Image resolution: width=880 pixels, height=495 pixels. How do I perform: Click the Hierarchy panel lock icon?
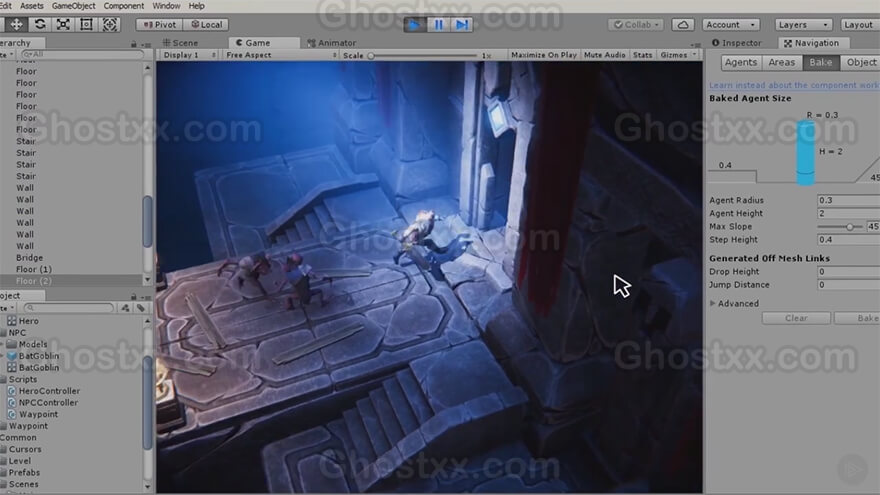pyautogui.click(x=134, y=44)
